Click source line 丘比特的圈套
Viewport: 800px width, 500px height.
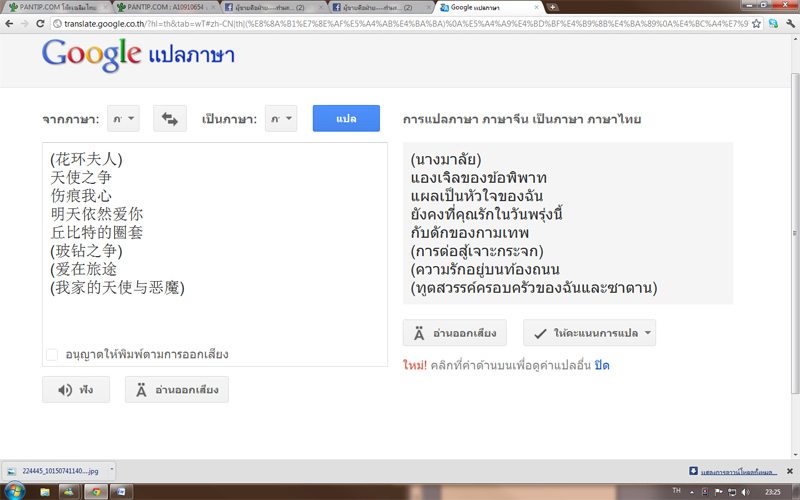[96, 233]
